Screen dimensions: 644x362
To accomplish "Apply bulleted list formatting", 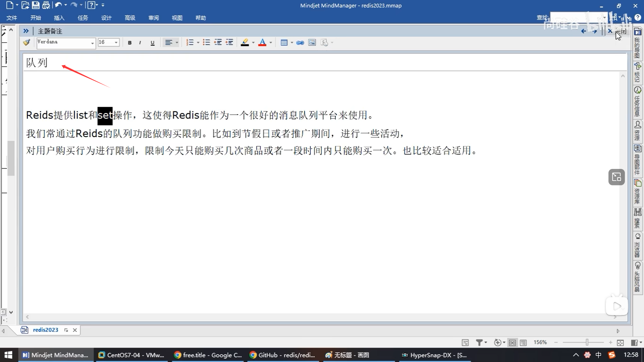I will pos(206,43).
